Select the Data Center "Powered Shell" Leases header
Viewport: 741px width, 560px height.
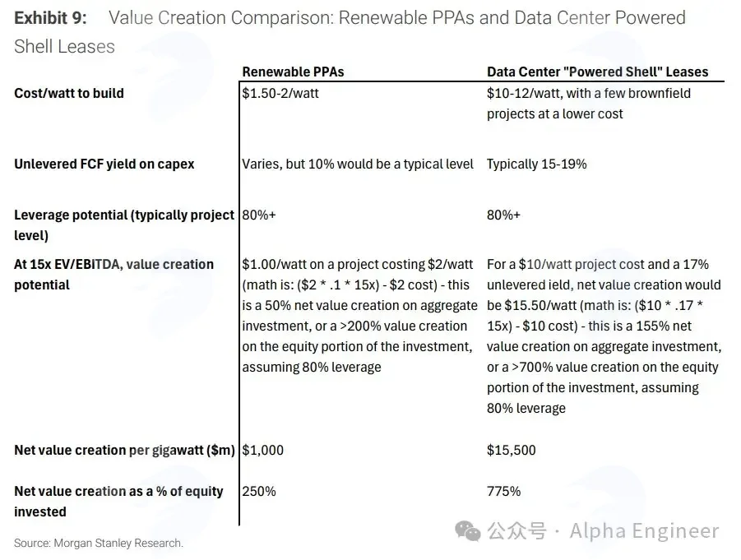597,72
